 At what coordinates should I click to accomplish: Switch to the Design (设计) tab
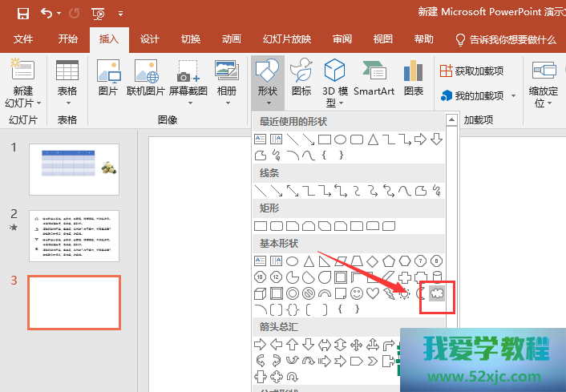tap(150, 38)
